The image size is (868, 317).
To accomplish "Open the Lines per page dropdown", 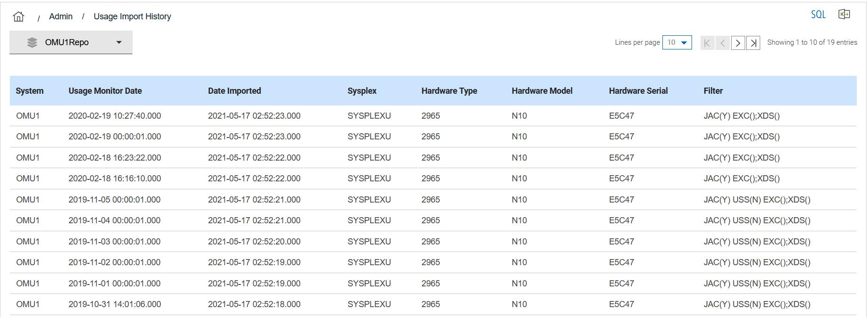I will click(x=677, y=42).
